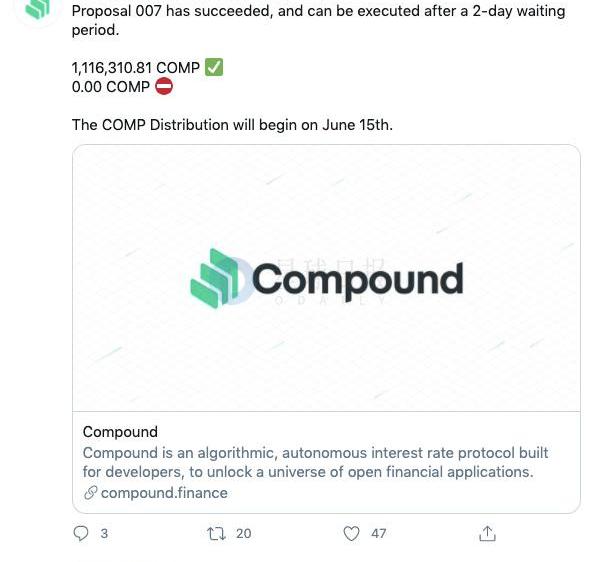Click the Compound card title
595x562 pixels.
click(120, 432)
